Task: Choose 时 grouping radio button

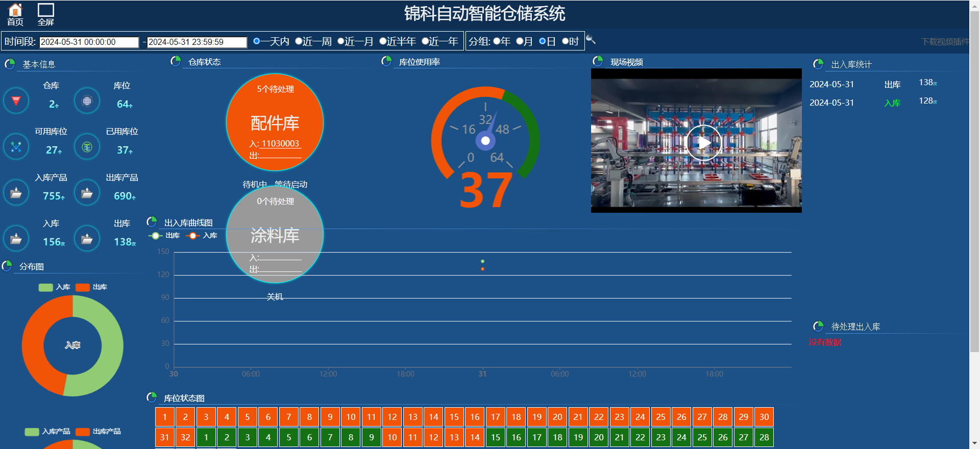Action: point(566,41)
